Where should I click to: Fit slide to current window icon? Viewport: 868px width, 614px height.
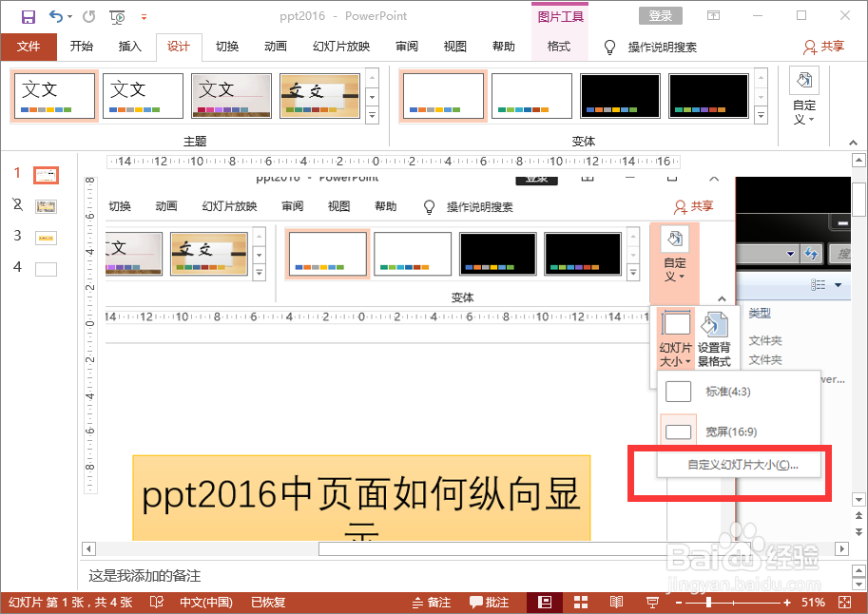click(845, 603)
